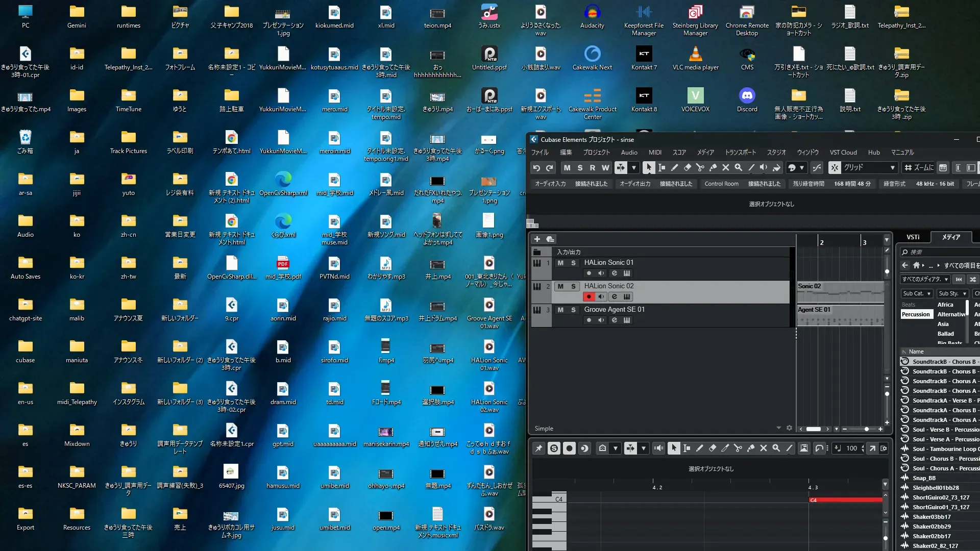Image resolution: width=980 pixels, height=551 pixels.
Task: Select the Zoom magnifier tool in project toolbar
Action: [x=739, y=168]
